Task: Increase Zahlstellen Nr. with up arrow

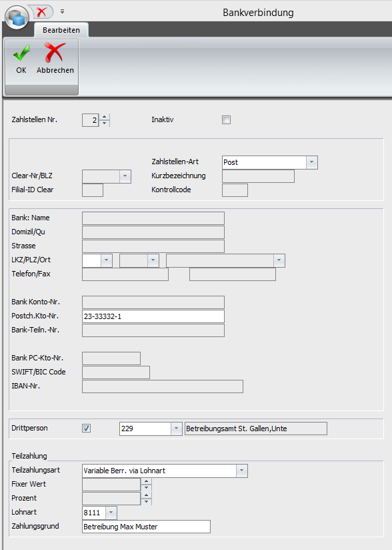Action: (105, 117)
